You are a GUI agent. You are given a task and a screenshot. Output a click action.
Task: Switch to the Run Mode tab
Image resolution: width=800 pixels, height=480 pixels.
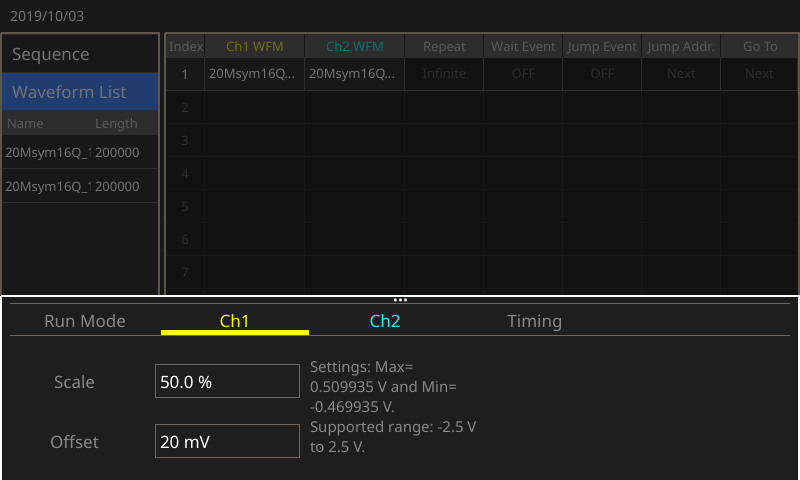click(85, 321)
